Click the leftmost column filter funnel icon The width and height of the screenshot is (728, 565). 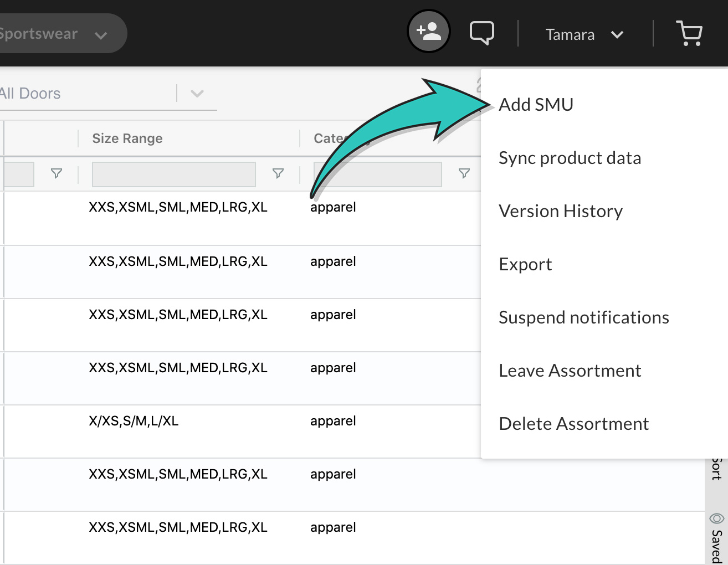point(57,174)
